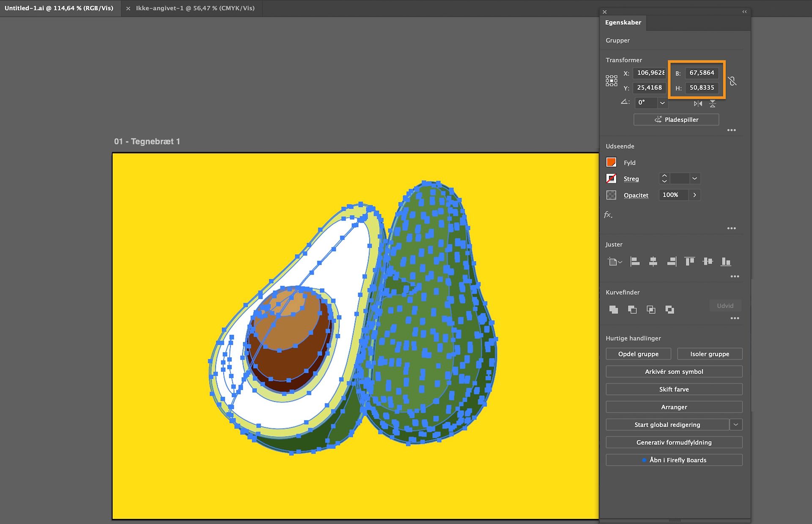Click the H height field
This screenshot has height=524, width=812.
(x=702, y=87)
